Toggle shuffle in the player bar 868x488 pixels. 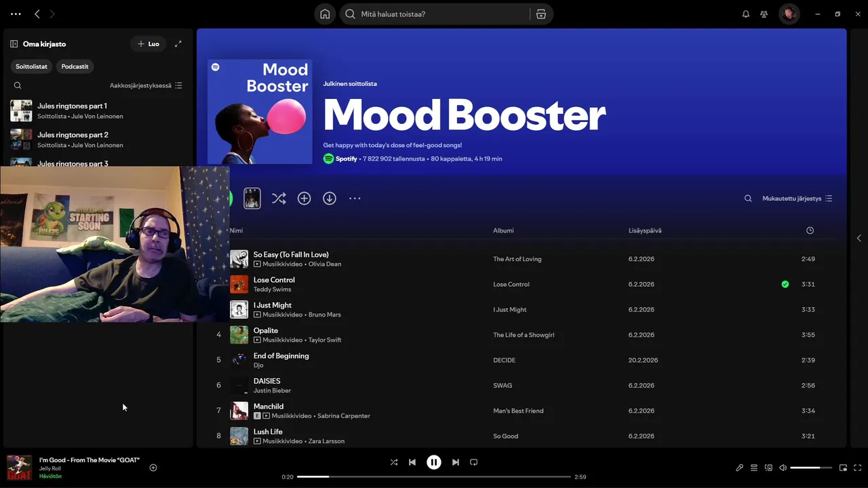pyautogui.click(x=394, y=462)
